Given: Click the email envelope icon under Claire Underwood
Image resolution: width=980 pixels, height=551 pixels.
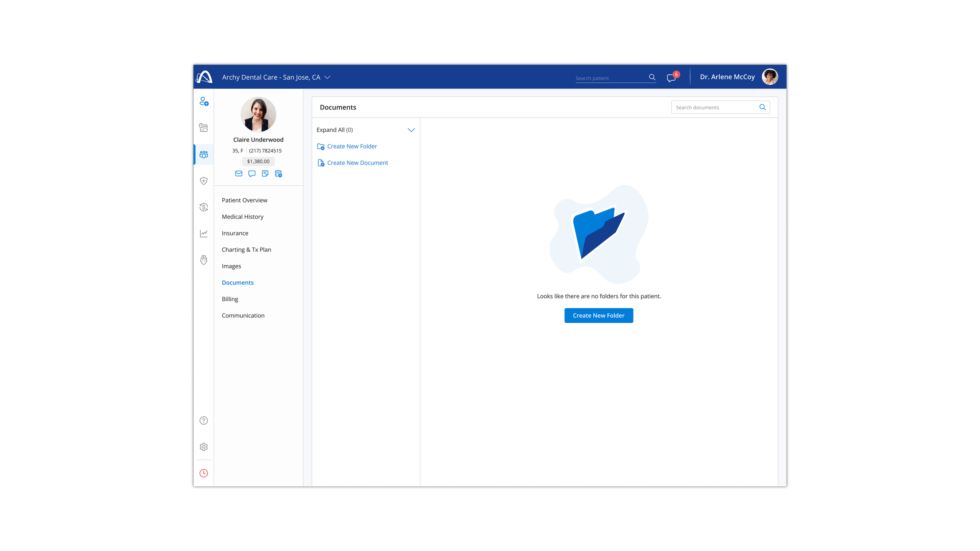Looking at the screenshot, I should point(239,174).
